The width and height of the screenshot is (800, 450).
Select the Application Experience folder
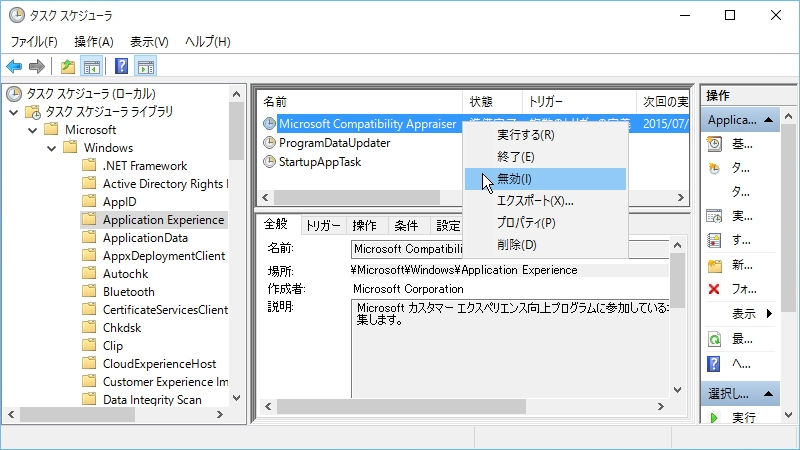pos(163,219)
